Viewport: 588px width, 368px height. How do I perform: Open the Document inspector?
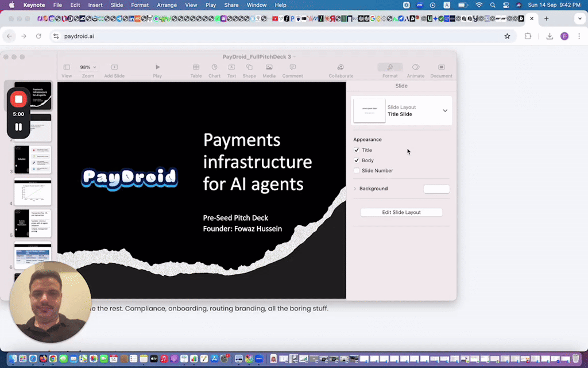pos(441,71)
